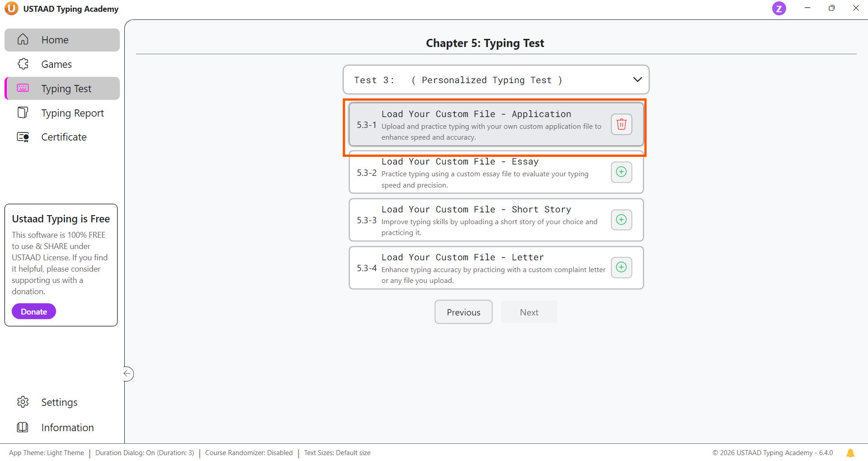Screen dimensions: 868x461
Task: Expand the Test 3 dropdown chevron
Action: tap(637, 80)
